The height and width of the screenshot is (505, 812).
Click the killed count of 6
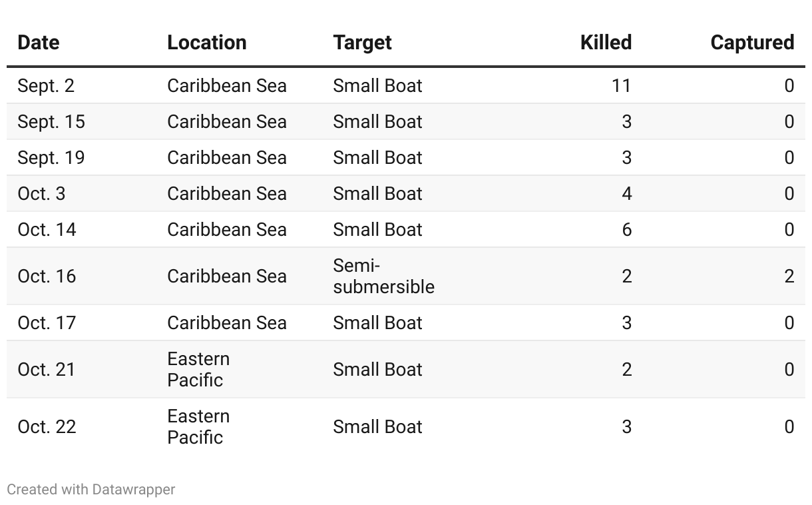coord(626,230)
